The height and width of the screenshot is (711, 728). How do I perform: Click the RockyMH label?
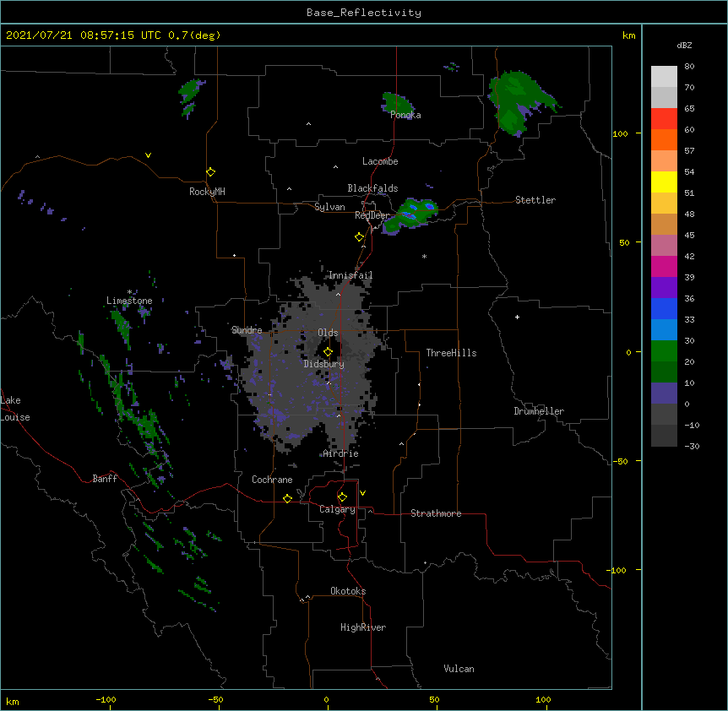[207, 192]
